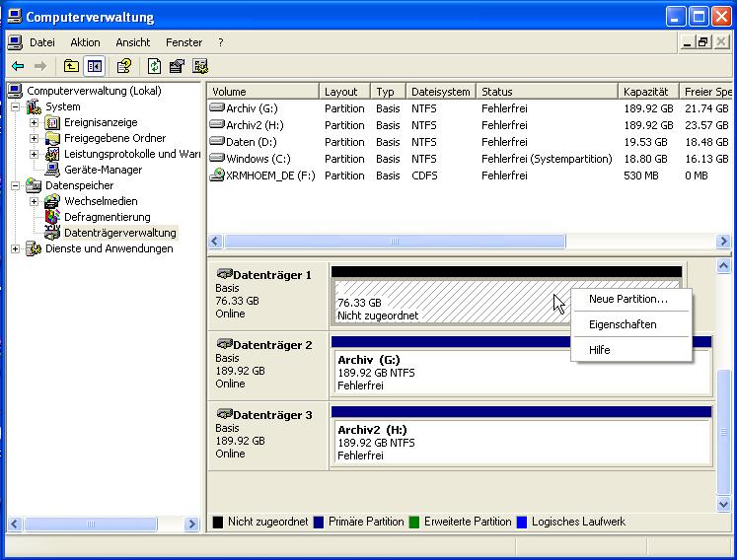Select the Windows (C:) volume in list

(x=260, y=159)
